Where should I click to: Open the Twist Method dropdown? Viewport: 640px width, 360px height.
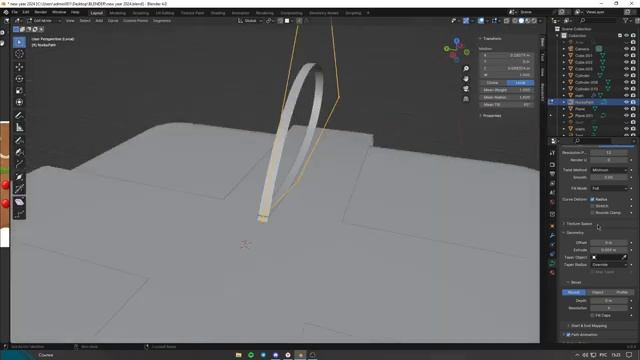pos(609,170)
